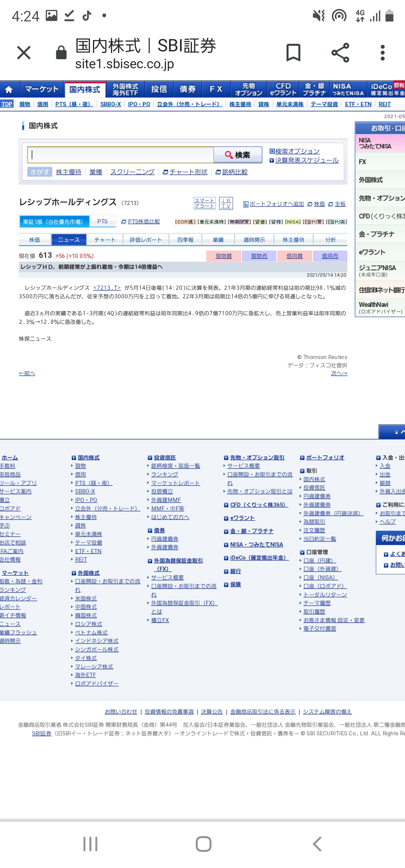The height and width of the screenshot is (868, 405).
Task: Tap the Android home button
Action: [204, 844]
